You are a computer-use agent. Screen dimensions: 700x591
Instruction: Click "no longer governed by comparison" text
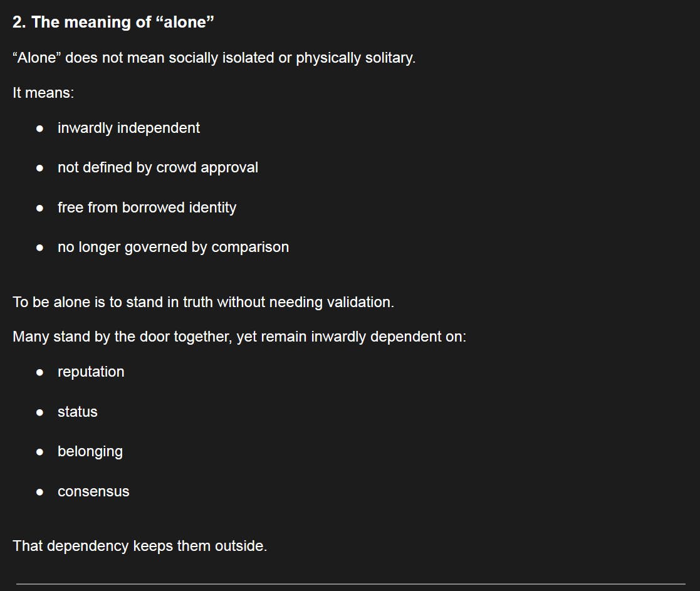173,247
